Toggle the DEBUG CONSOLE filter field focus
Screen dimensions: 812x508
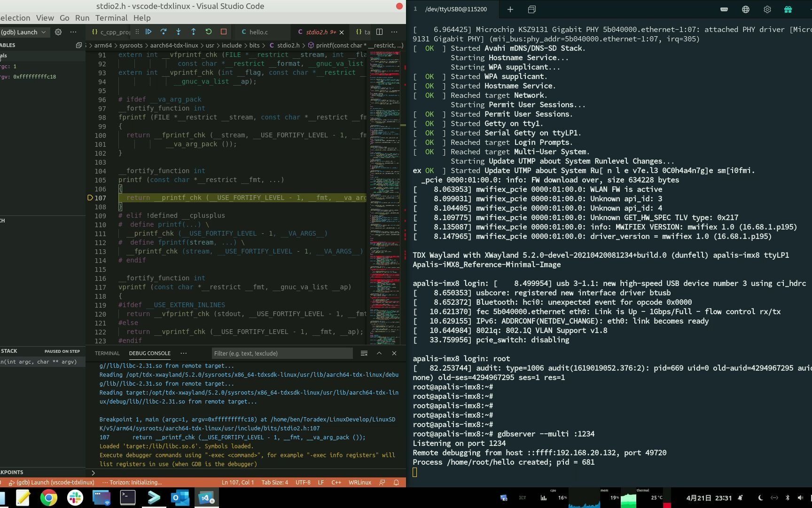[x=282, y=353]
